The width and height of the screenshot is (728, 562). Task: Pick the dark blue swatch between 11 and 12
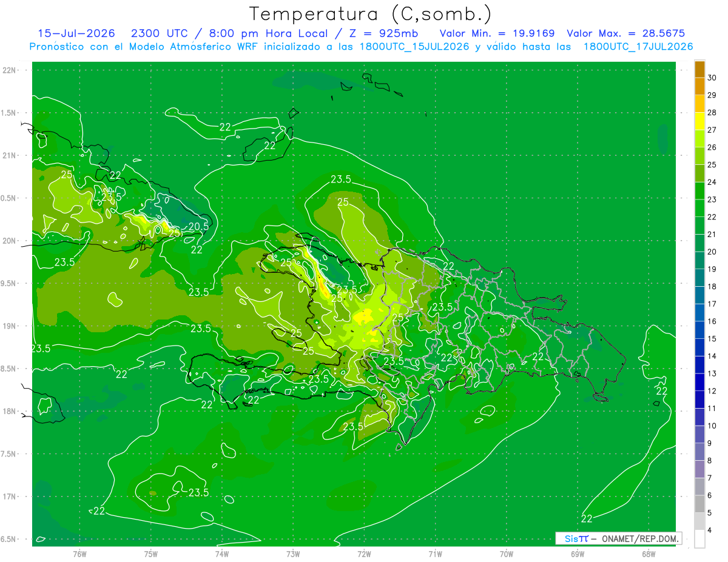(699, 400)
